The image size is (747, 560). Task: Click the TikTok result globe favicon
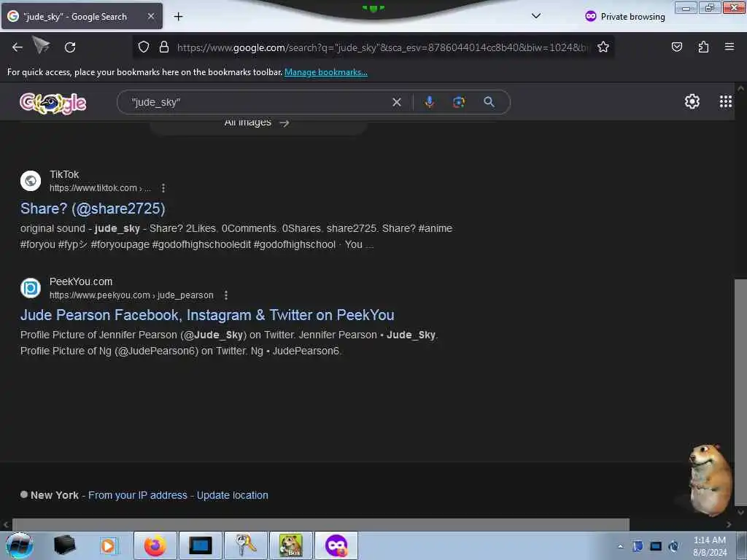click(x=31, y=181)
